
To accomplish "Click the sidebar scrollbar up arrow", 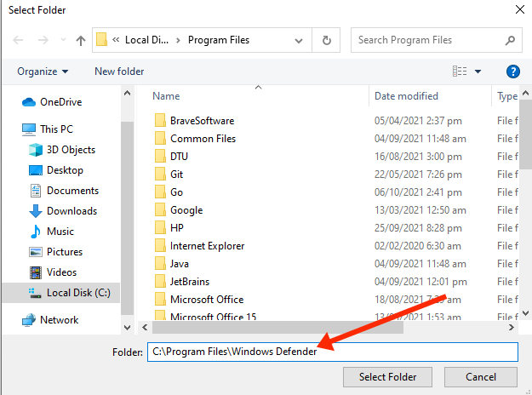I will click(127, 93).
